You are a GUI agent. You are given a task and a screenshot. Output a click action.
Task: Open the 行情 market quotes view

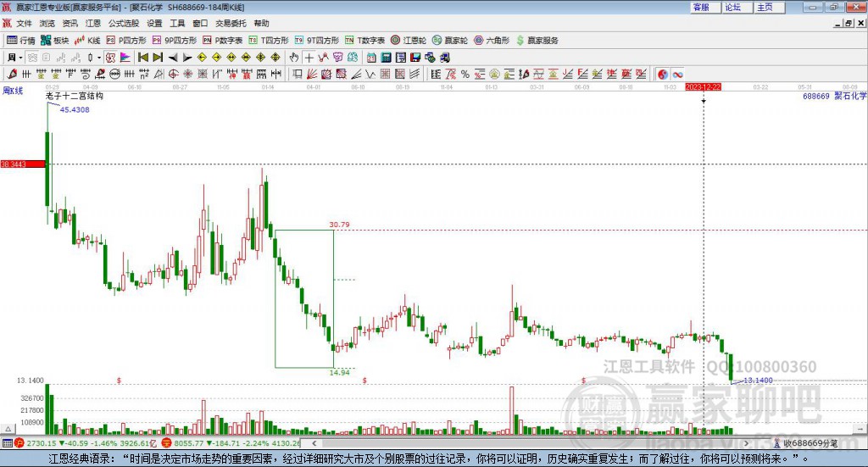[x=20, y=41]
